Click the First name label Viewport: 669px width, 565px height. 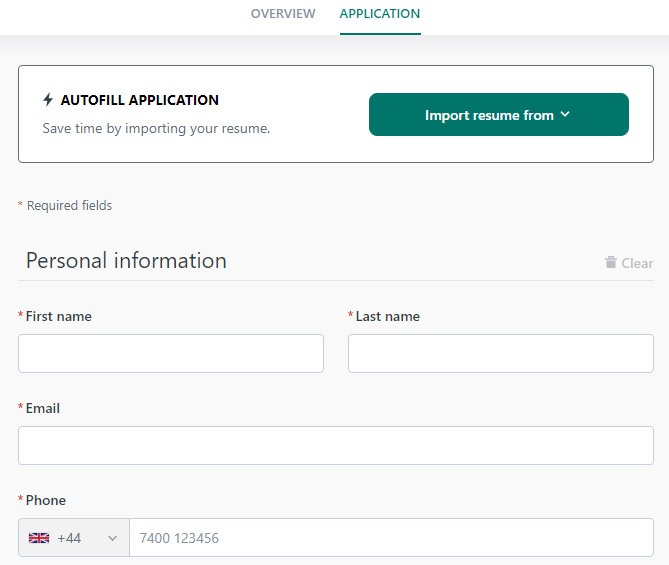pyautogui.click(x=58, y=316)
